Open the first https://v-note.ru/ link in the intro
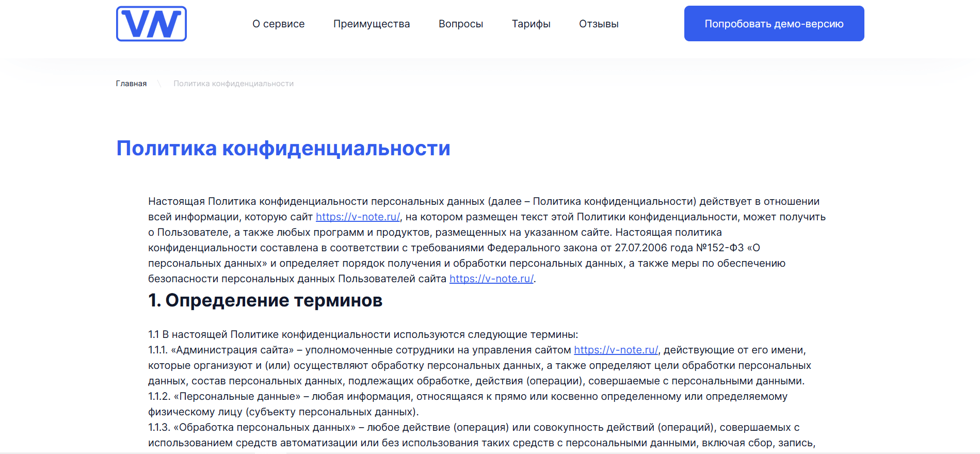Image resolution: width=980 pixels, height=454 pixels. pos(358,217)
